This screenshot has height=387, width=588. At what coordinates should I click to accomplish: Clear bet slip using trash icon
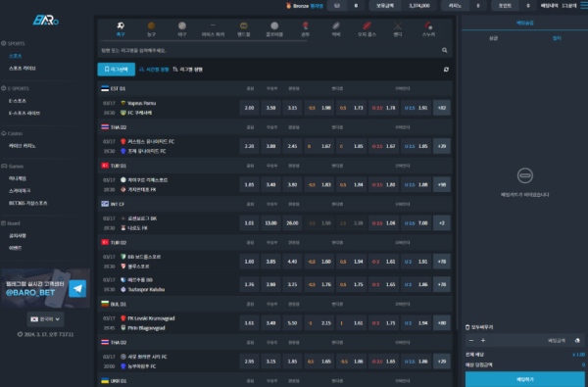tap(467, 327)
